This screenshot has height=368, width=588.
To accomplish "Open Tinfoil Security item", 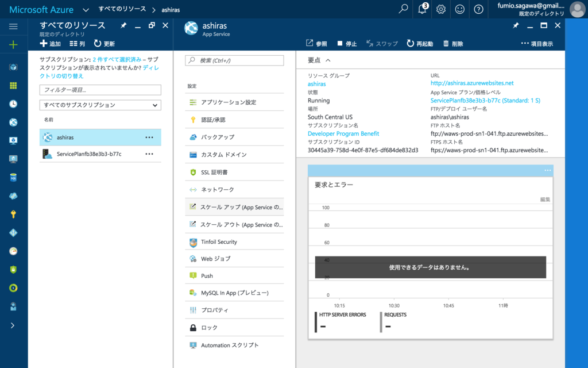I will coord(234,242).
